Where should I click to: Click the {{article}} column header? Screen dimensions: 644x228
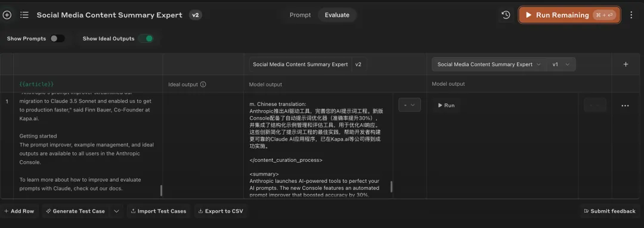point(36,84)
